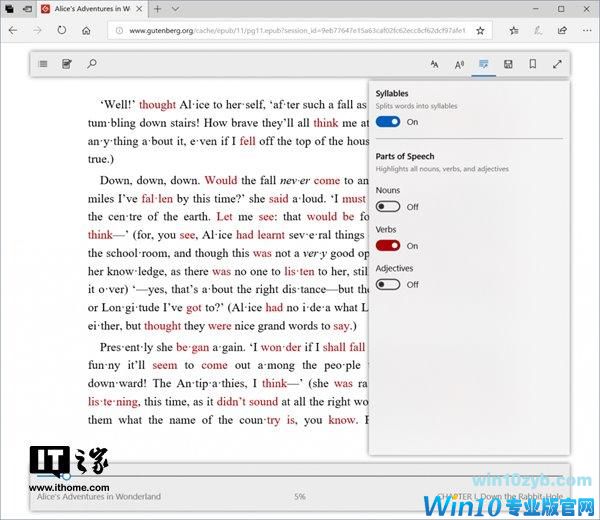
Task: Go to the browser home page
Action: tap(87, 30)
